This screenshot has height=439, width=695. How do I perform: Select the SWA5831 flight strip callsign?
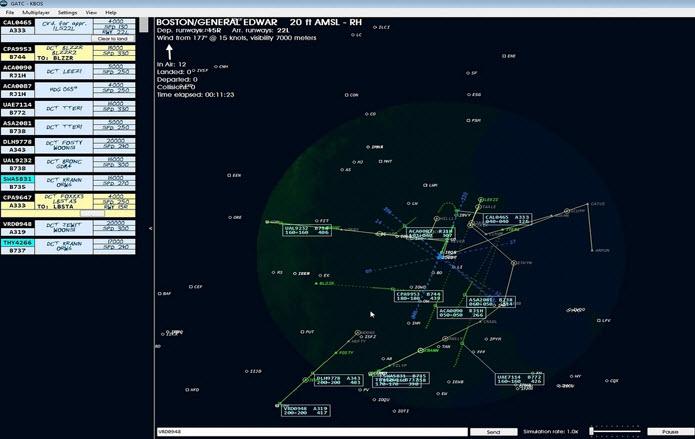[x=17, y=179]
